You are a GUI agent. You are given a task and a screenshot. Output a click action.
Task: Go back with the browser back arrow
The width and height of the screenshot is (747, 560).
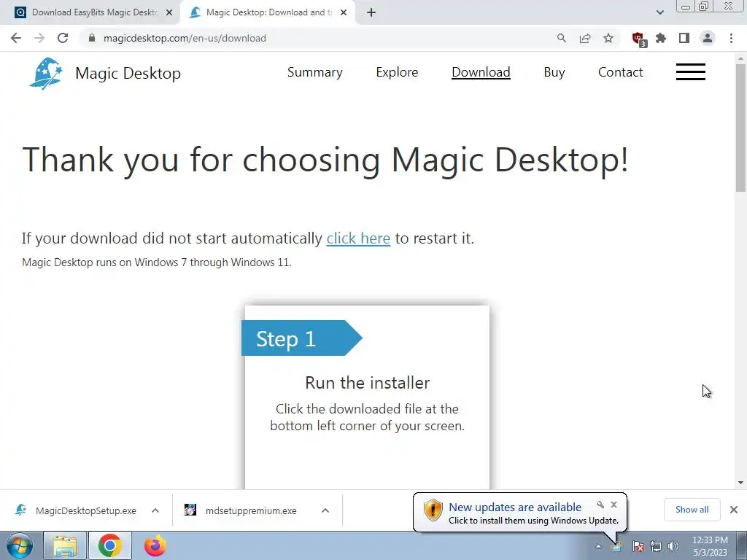pos(16,38)
